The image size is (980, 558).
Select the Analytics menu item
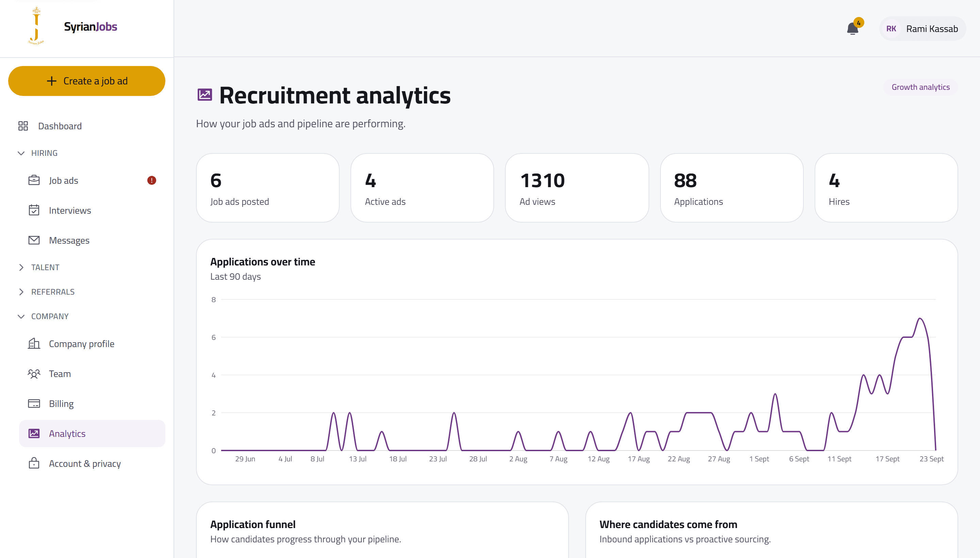click(x=92, y=433)
